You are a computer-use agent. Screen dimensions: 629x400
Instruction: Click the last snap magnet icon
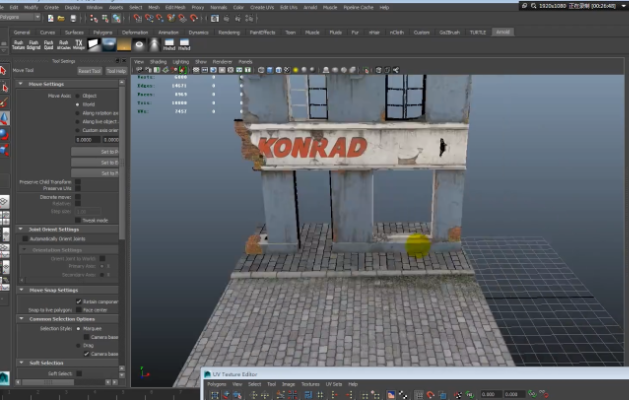tap(194, 18)
